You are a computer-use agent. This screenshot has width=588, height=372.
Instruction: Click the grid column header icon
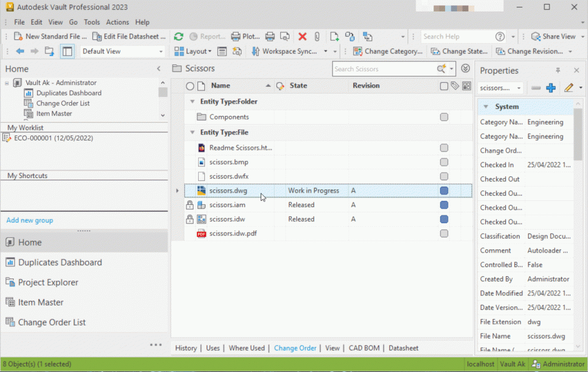tap(466, 86)
